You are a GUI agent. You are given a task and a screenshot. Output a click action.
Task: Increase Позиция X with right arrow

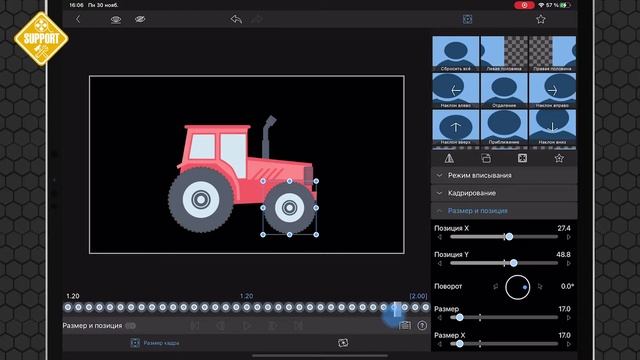click(569, 237)
